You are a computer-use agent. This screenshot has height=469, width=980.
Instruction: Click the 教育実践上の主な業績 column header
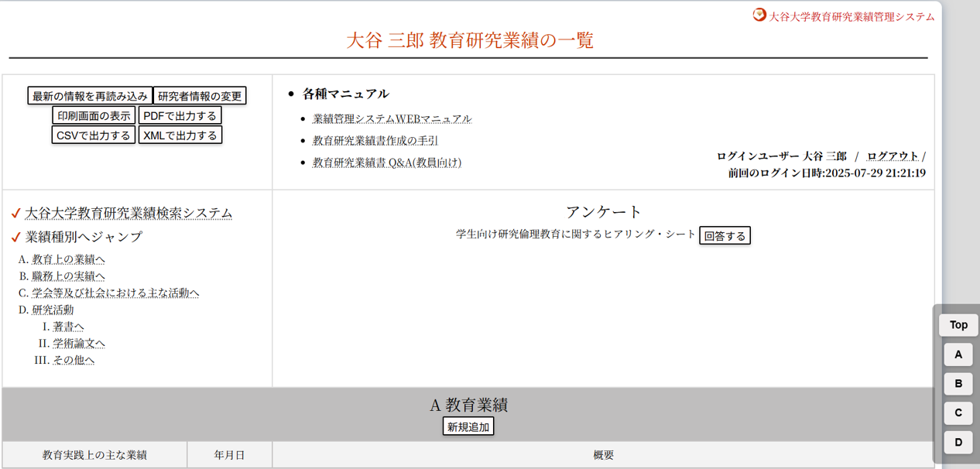point(94,455)
